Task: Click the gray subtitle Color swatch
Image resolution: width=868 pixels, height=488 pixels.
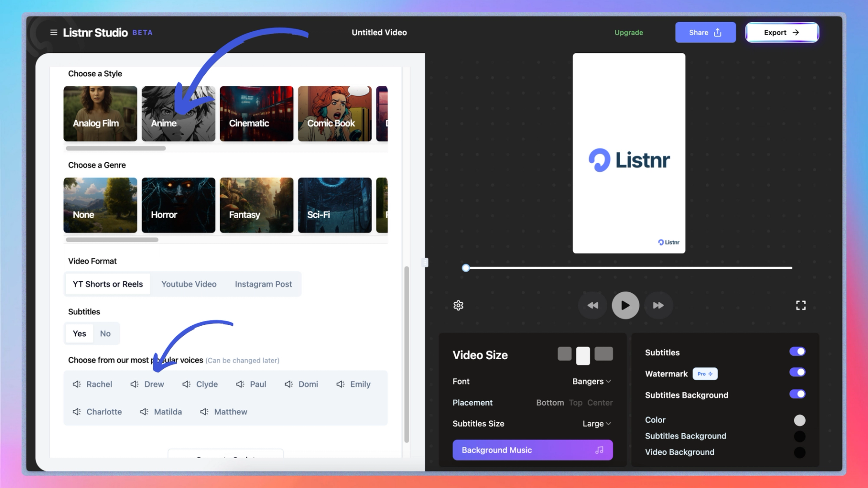Action: (x=799, y=420)
